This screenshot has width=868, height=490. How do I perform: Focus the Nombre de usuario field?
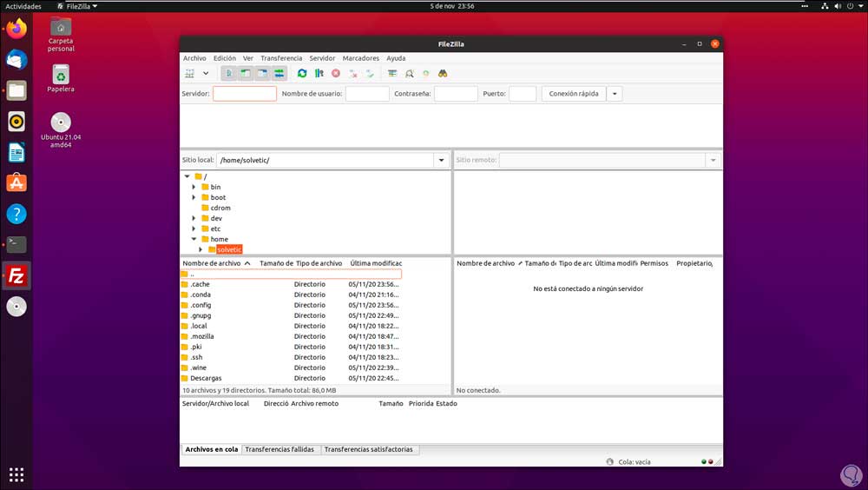coord(367,94)
